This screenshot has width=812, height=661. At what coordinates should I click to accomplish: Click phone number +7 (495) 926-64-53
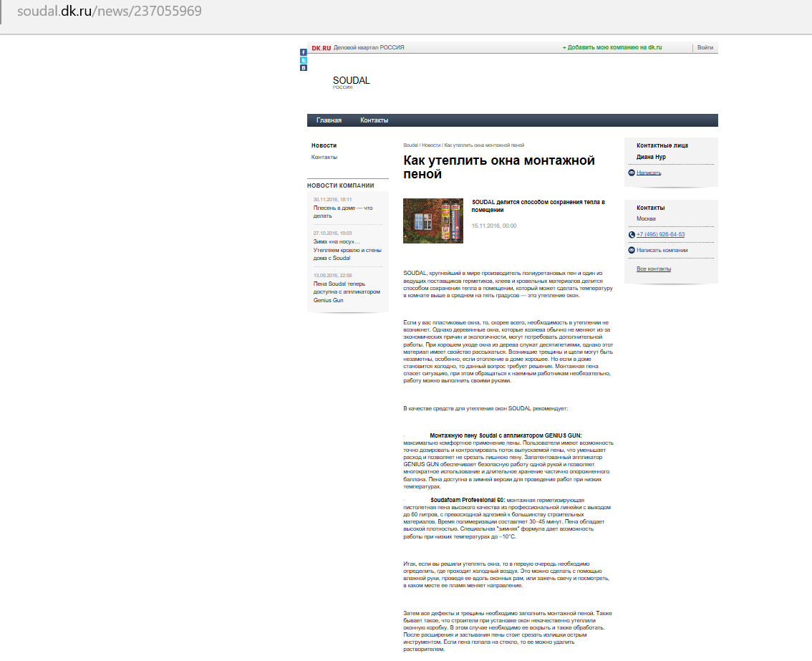[660, 235]
